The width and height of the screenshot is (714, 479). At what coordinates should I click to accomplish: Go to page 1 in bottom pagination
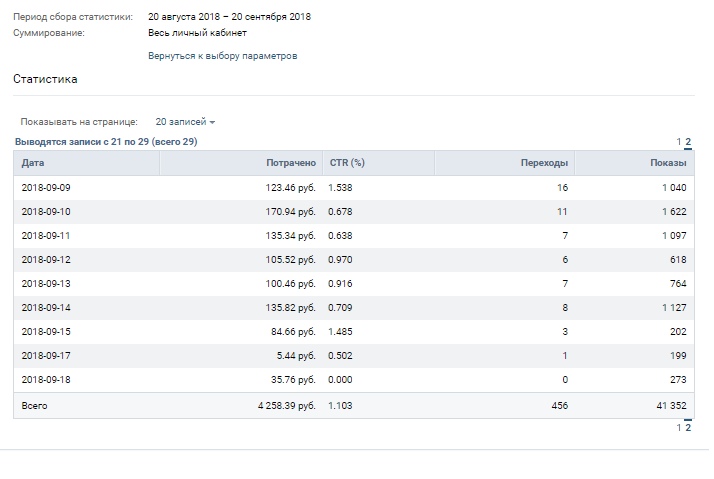tap(679, 428)
